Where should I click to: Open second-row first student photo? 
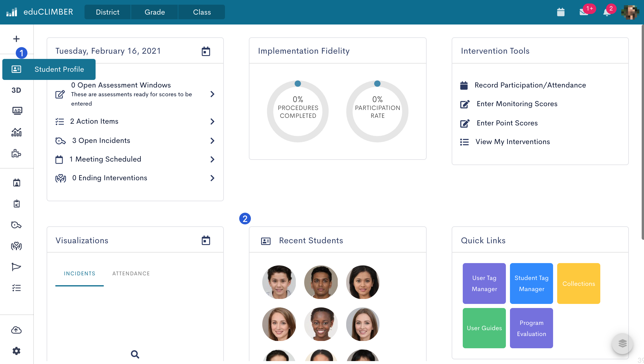(279, 324)
